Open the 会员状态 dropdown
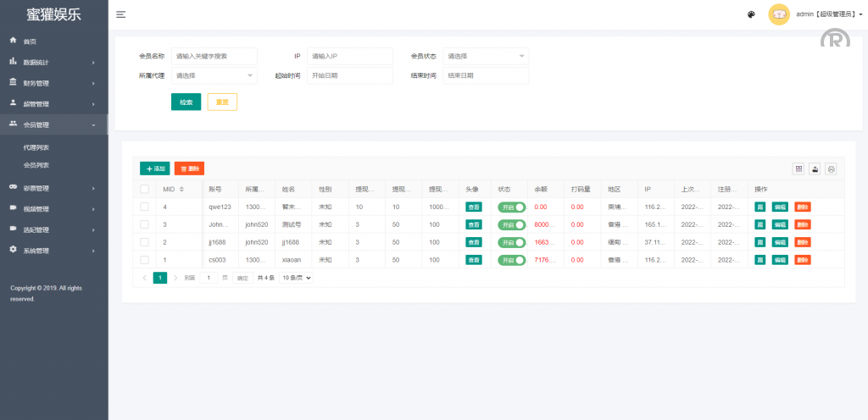Screen dimensions: 868x420 tap(486, 56)
